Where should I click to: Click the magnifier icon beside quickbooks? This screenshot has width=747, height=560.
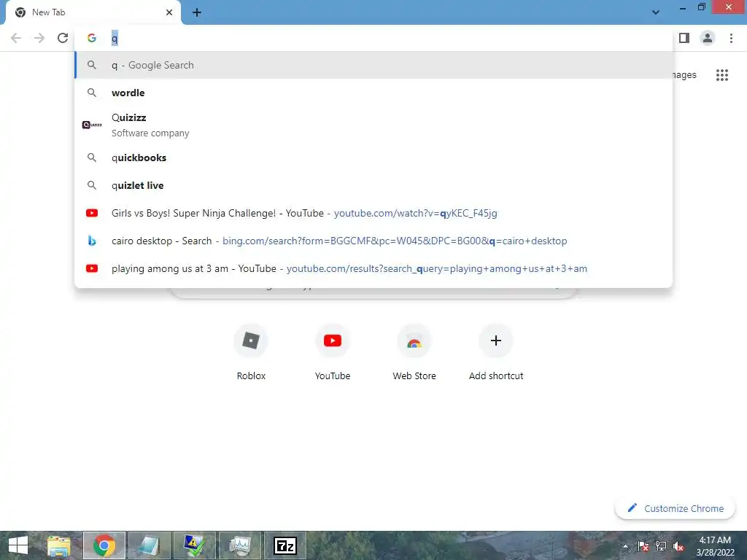[92, 157]
